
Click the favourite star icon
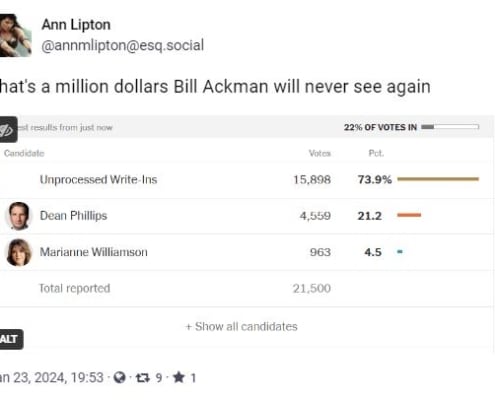pyautogui.click(x=179, y=377)
